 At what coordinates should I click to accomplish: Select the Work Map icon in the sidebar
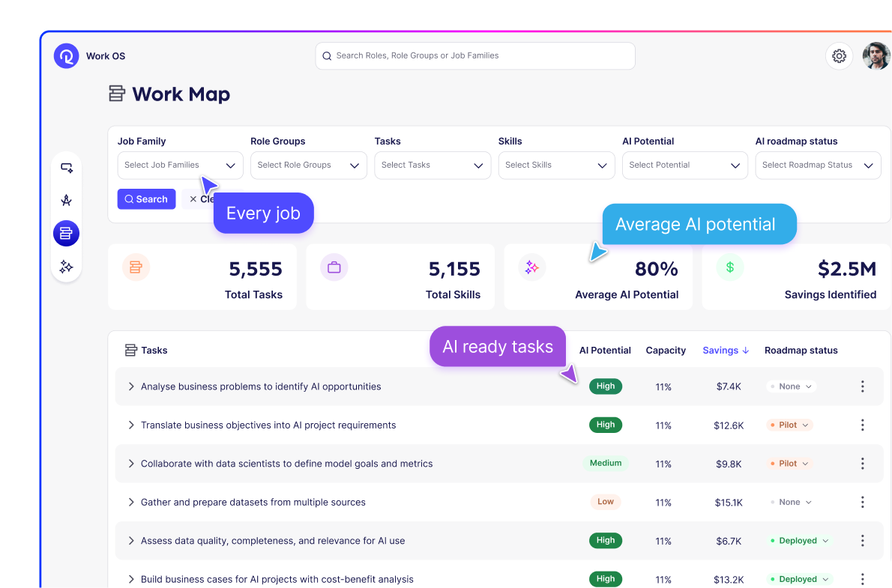point(66,233)
